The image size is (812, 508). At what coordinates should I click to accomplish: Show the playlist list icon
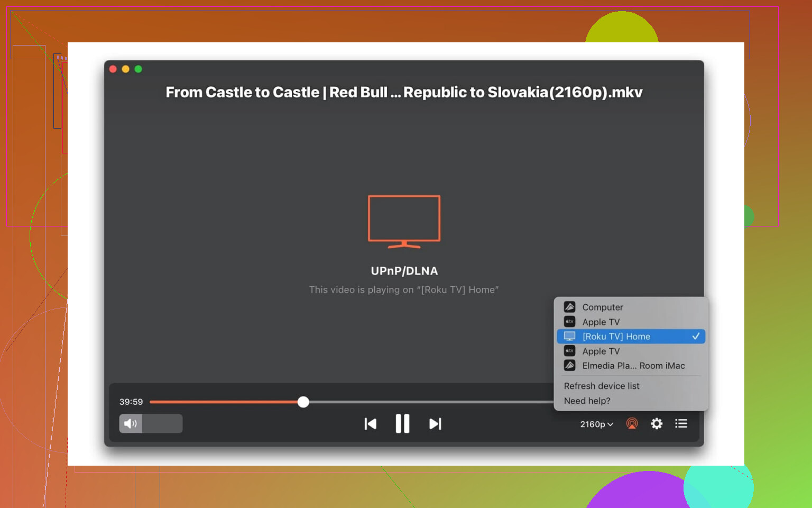(x=681, y=423)
